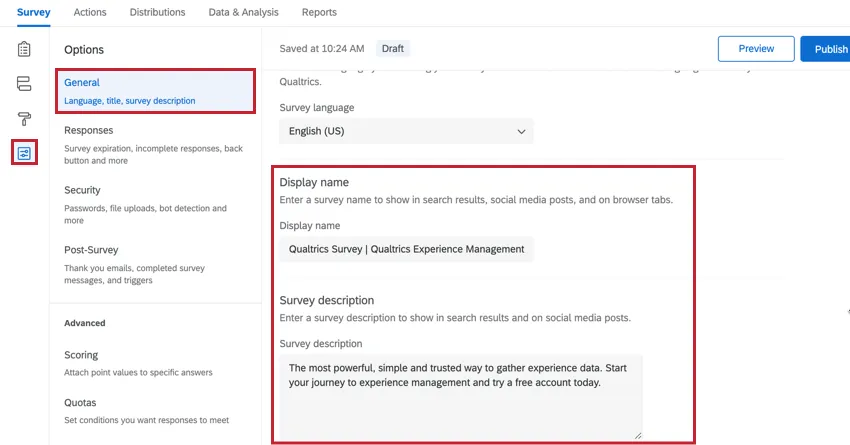Open the Reports tab
This screenshot has width=850, height=445.
[319, 12]
